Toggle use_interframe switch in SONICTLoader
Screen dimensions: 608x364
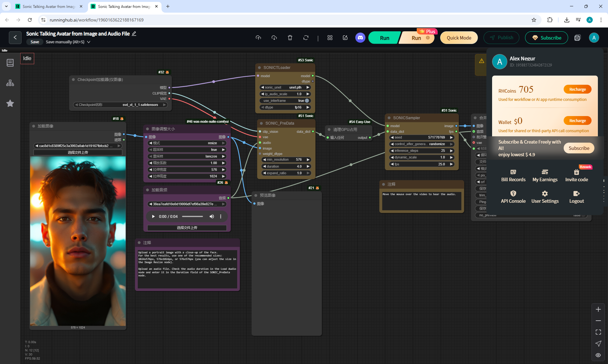[307, 101]
